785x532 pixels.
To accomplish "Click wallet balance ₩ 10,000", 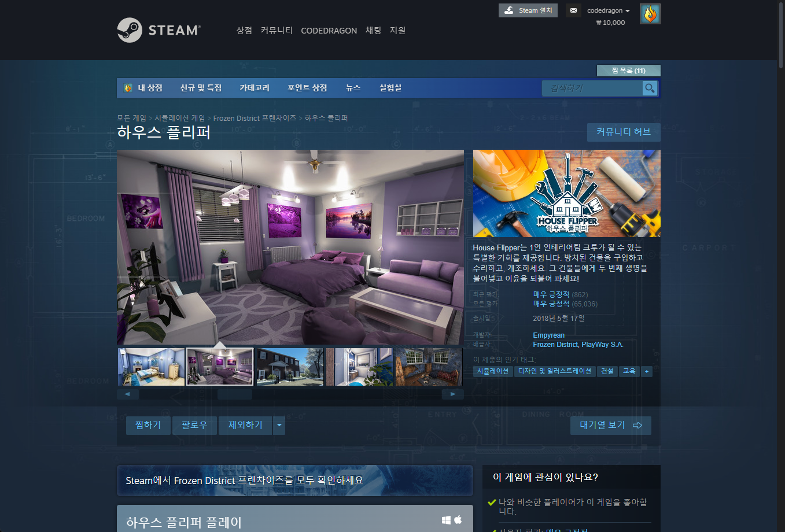I will [610, 23].
